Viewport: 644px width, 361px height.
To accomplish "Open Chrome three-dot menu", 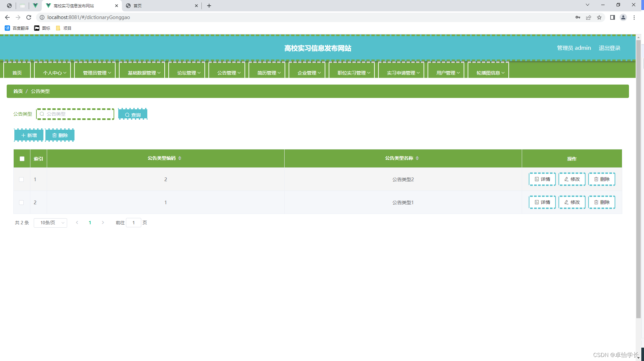I will click(634, 17).
